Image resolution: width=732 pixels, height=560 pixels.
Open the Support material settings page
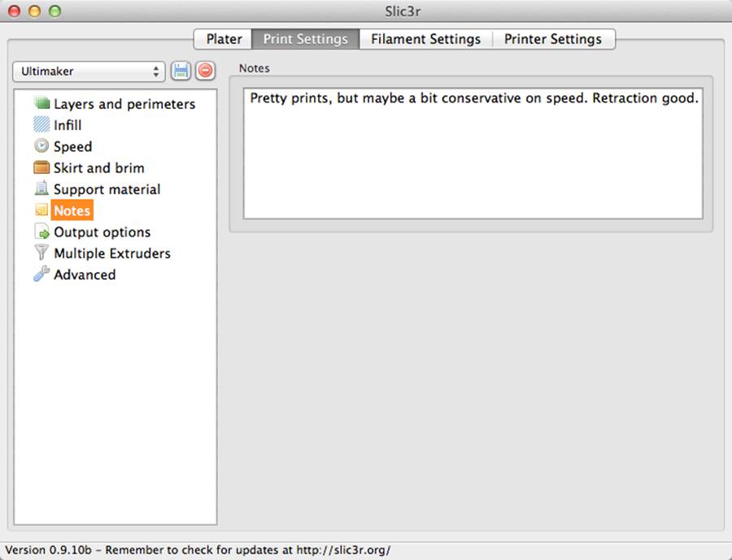(x=107, y=189)
